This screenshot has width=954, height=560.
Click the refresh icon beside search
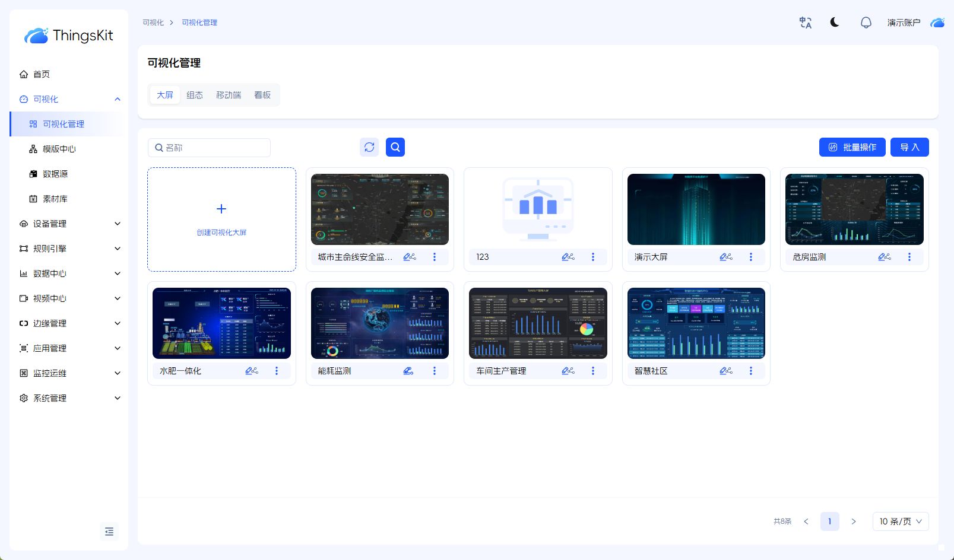[369, 147]
